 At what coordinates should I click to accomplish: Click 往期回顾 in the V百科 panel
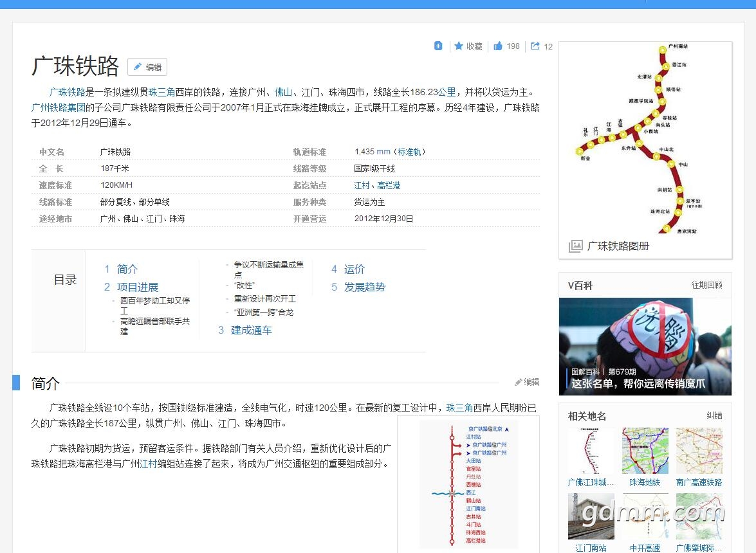pyautogui.click(x=707, y=285)
